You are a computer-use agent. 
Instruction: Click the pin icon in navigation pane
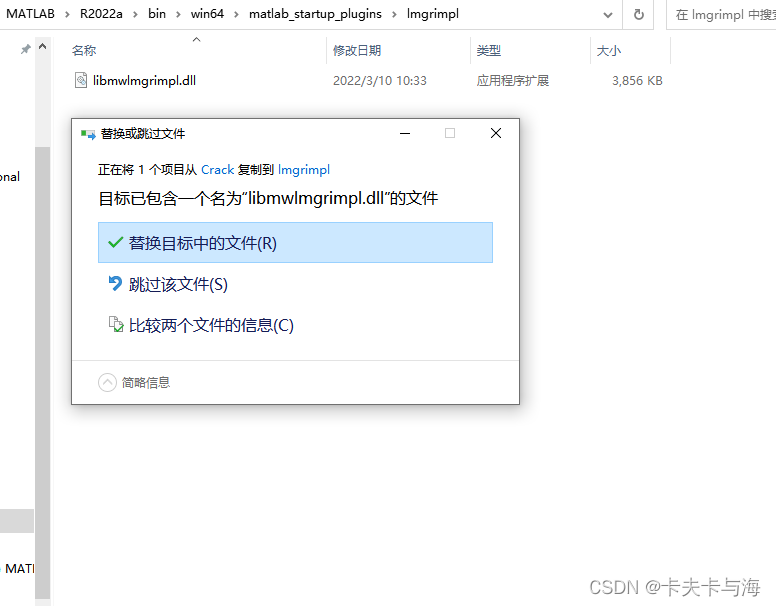click(25, 49)
